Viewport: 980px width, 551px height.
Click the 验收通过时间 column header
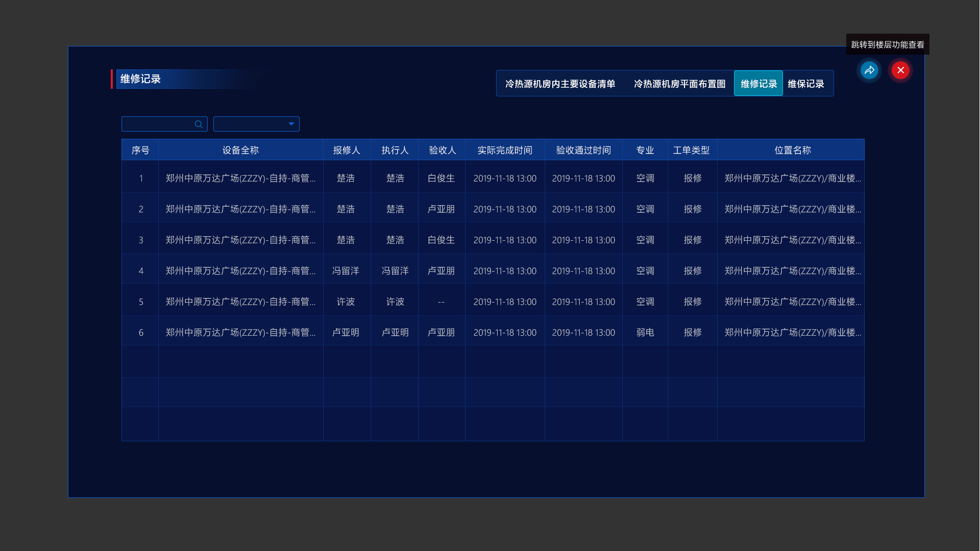[x=583, y=151]
